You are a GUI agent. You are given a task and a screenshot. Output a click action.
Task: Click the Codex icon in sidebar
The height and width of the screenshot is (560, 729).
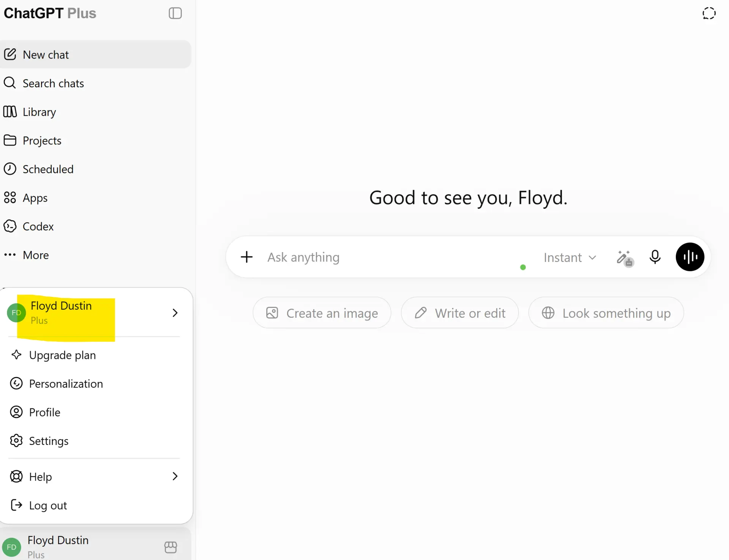coord(10,226)
